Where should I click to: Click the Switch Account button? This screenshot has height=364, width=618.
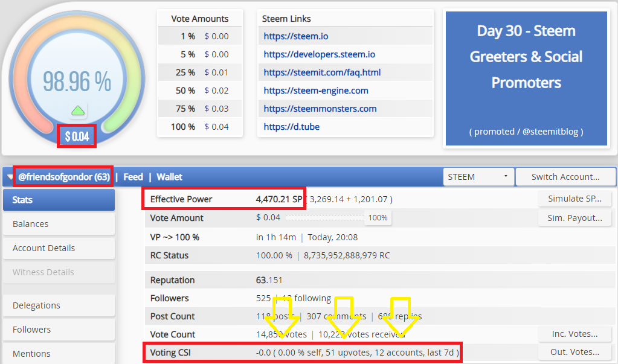pos(565,177)
